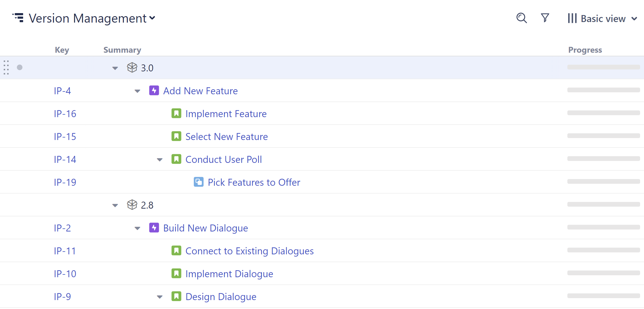The width and height of the screenshot is (644, 309).
Task: Click the version 2.8 package icon
Action: point(132,205)
